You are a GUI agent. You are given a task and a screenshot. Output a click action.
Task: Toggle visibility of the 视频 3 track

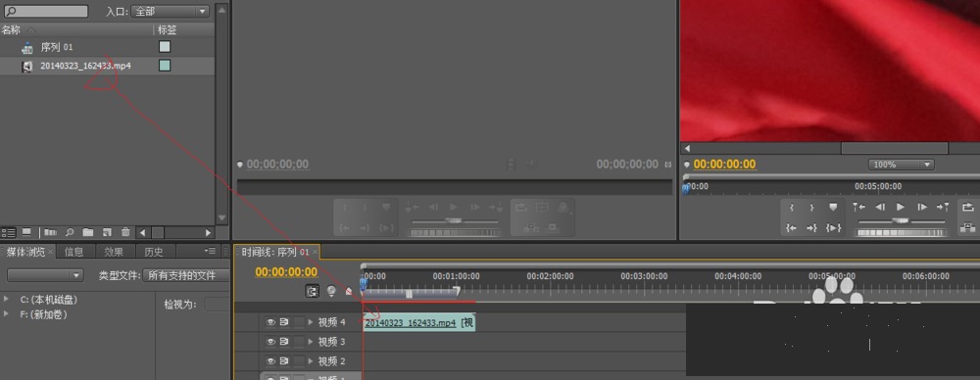click(270, 342)
